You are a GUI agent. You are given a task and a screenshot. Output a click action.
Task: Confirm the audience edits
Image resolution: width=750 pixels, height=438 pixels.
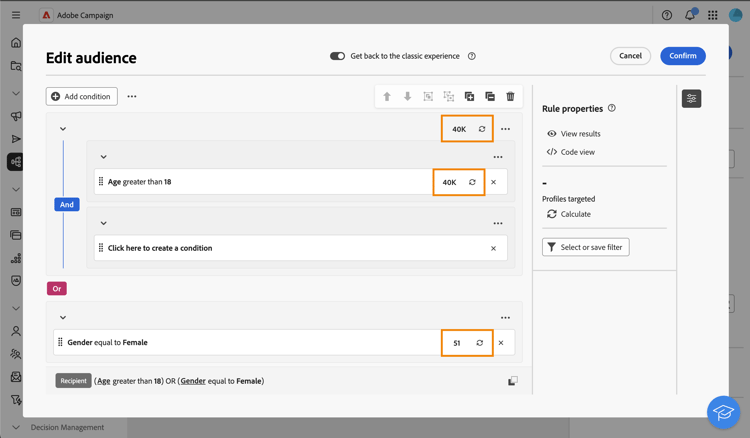tap(682, 56)
